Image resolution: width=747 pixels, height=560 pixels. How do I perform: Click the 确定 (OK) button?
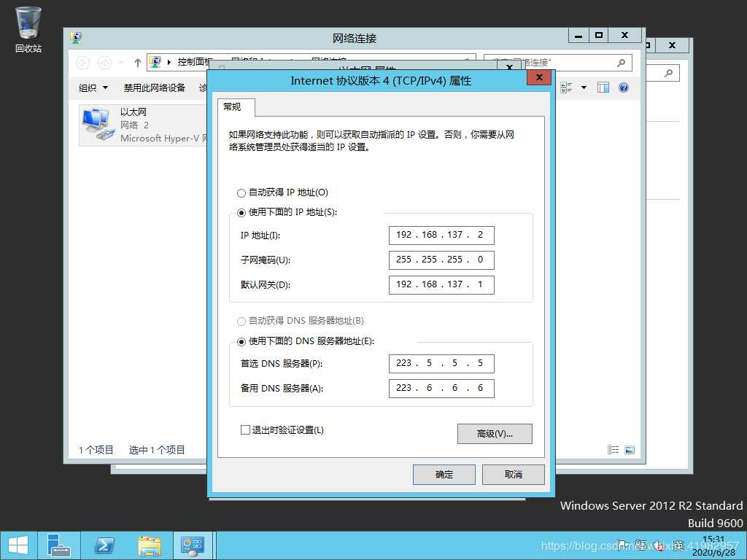tap(444, 474)
